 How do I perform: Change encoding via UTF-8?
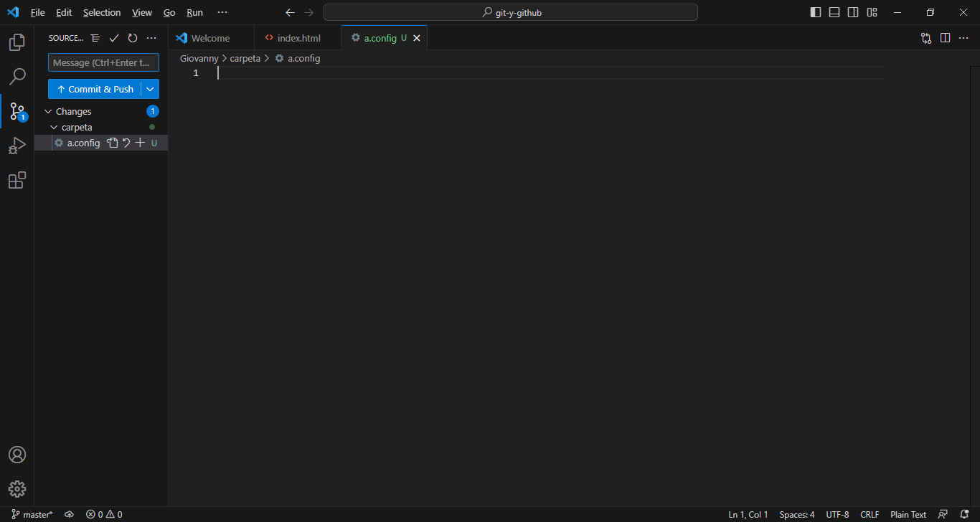[837, 514]
